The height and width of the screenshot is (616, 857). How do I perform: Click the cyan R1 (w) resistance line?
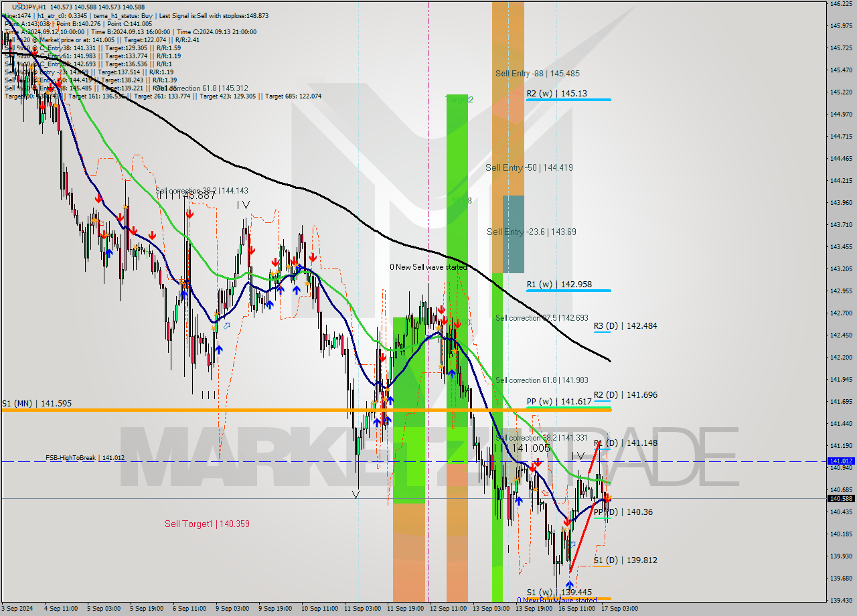[568, 291]
